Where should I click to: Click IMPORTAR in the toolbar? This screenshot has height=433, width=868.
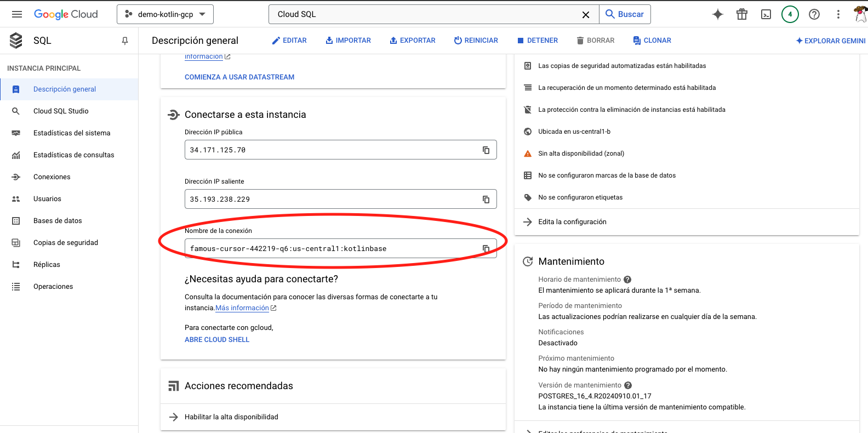[x=348, y=41]
